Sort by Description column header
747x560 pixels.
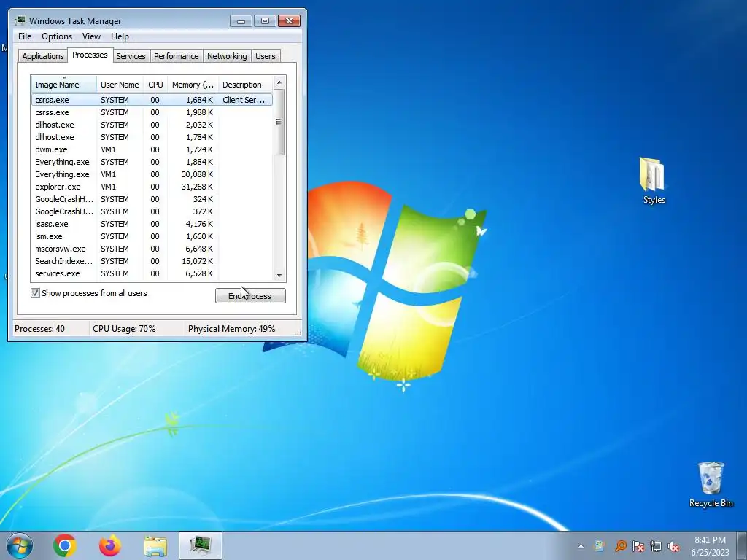245,85
